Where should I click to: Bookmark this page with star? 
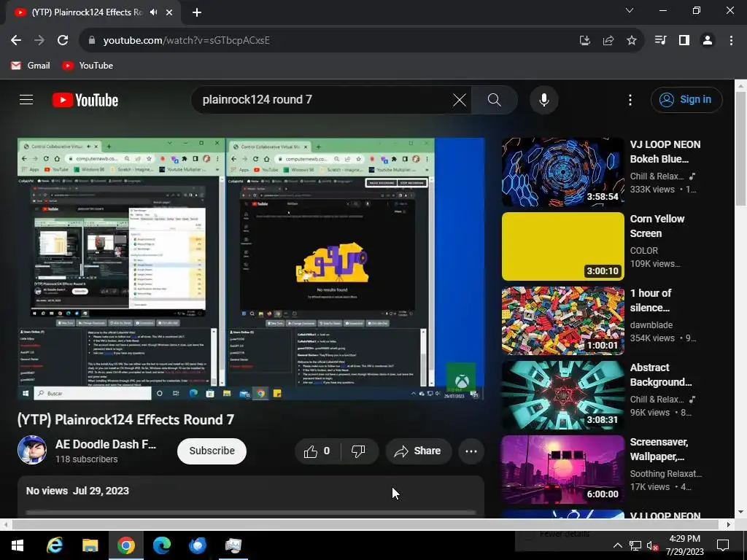click(632, 41)
